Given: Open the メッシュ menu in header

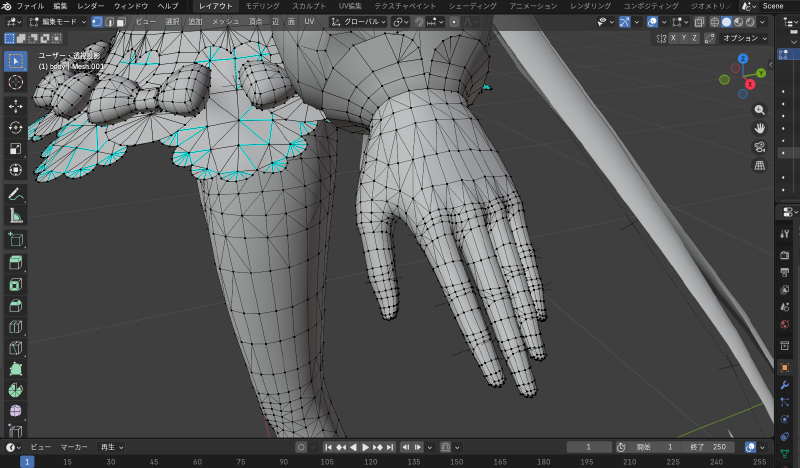Looking at the screenshot, I should [x=226, y=21].
